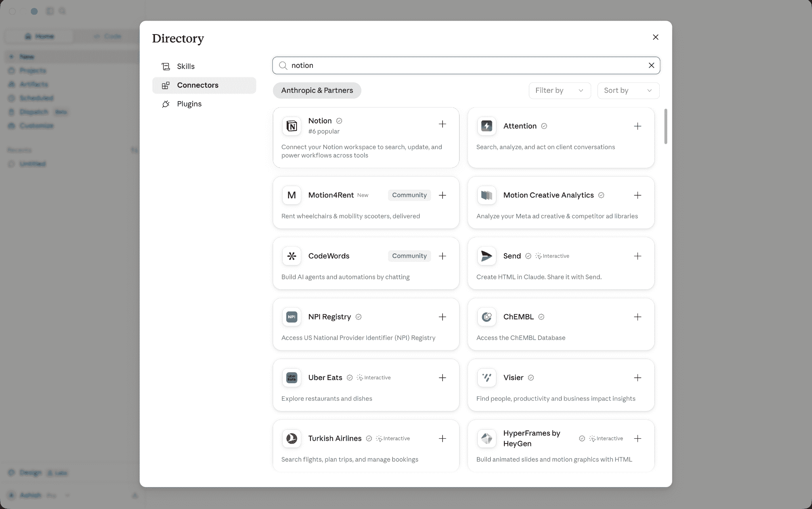Click the Attention lightning bolt logo
The image size is (812, 509).
(x=486, y=126)
